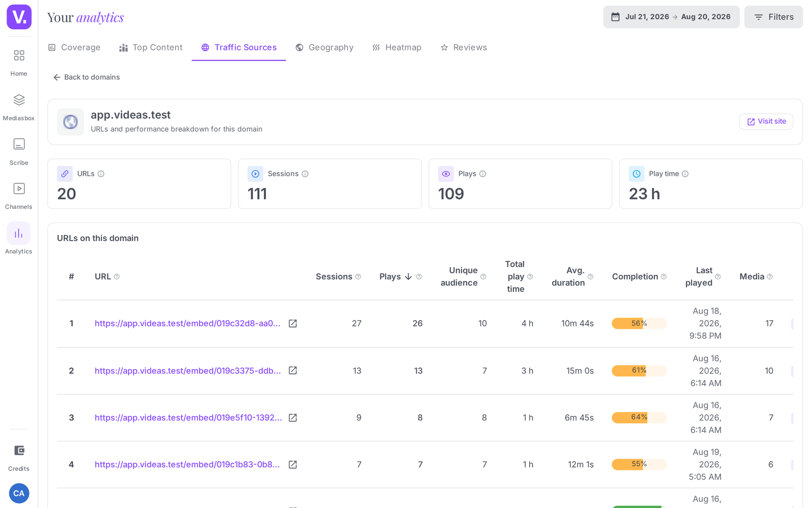Open the date range picker

671,17
